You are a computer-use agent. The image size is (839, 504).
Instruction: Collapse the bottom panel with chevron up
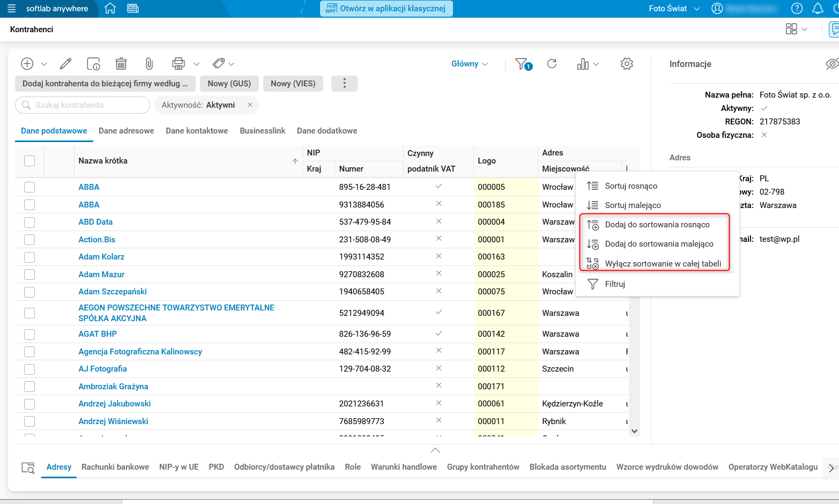435,450
